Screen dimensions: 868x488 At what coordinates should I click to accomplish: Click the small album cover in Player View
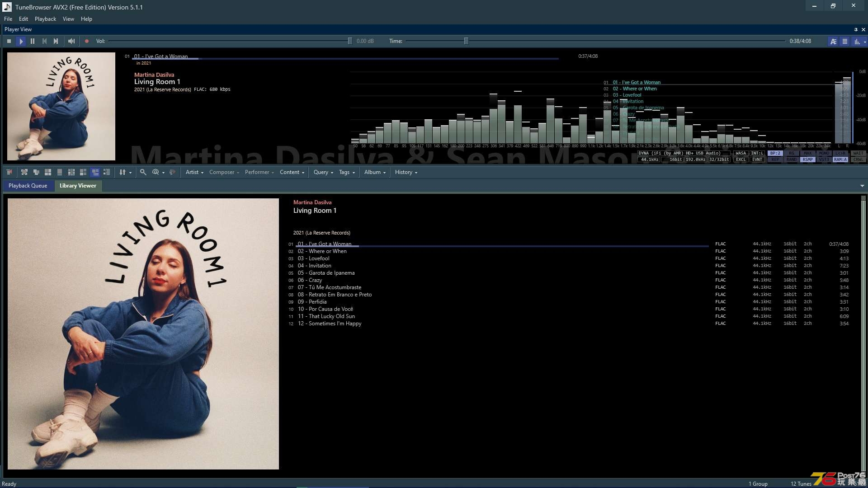point(61,106)
